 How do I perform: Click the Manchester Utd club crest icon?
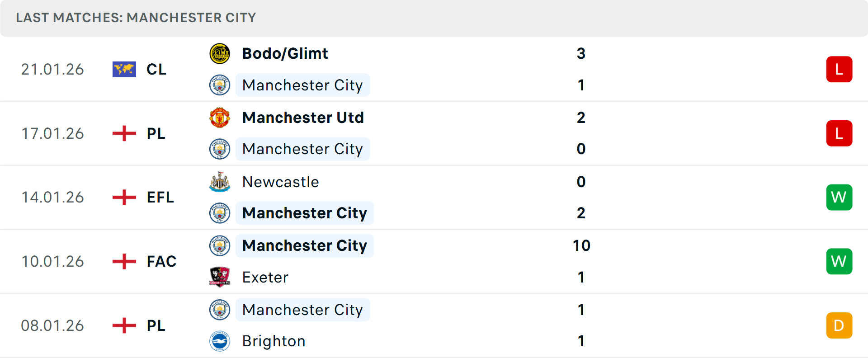pos(220,118)
